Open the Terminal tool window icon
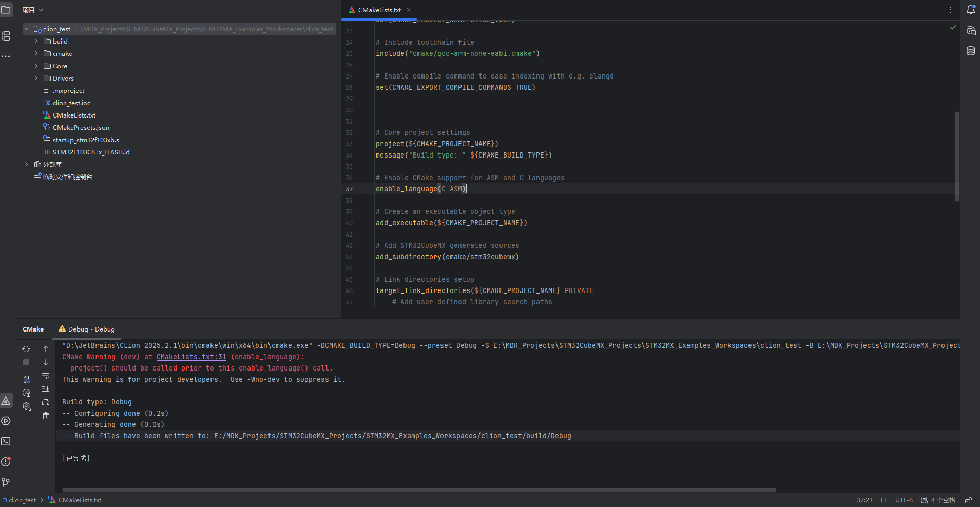 (6, 441)
